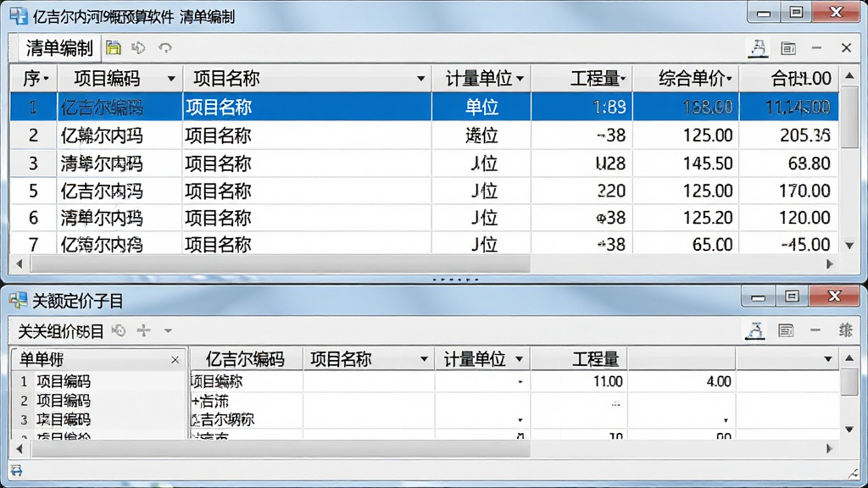Click the 63.80 total cell
Image resolution: width=868 pixels, height=488 pixels.
click(789, 164)
